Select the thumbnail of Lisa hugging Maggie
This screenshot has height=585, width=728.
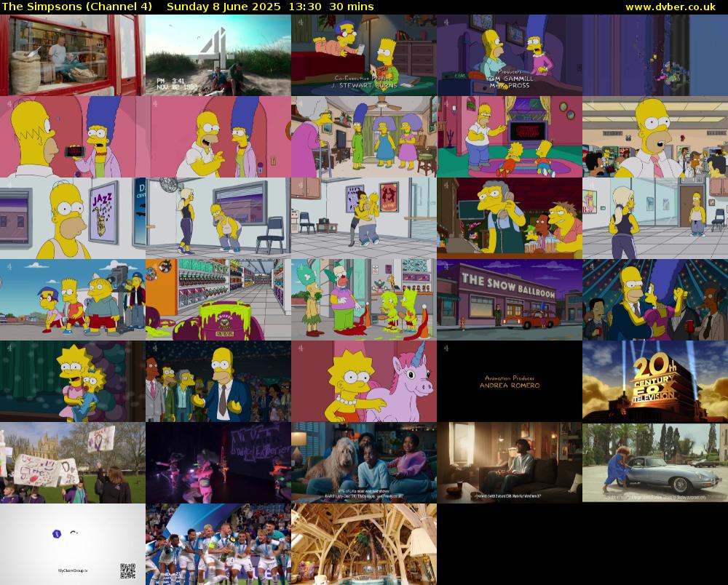click(72, 381)
